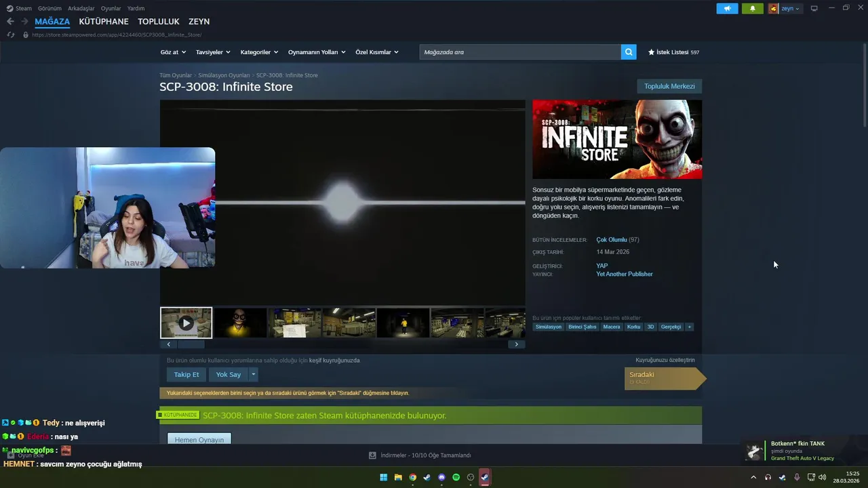This screenshot has height=488, width=868.
Task: Click the plus button after Gerçekçi tag
Action: tap(689, 327)
